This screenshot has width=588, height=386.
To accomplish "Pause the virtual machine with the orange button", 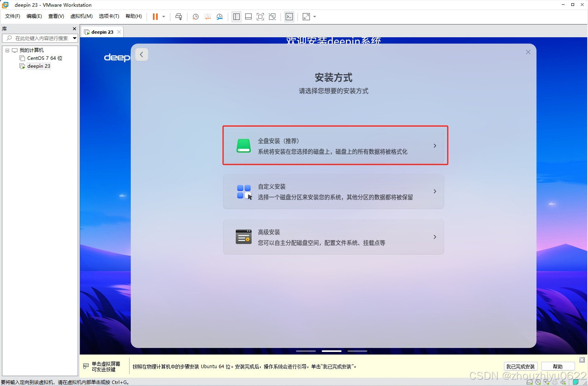I will [155, 17].
